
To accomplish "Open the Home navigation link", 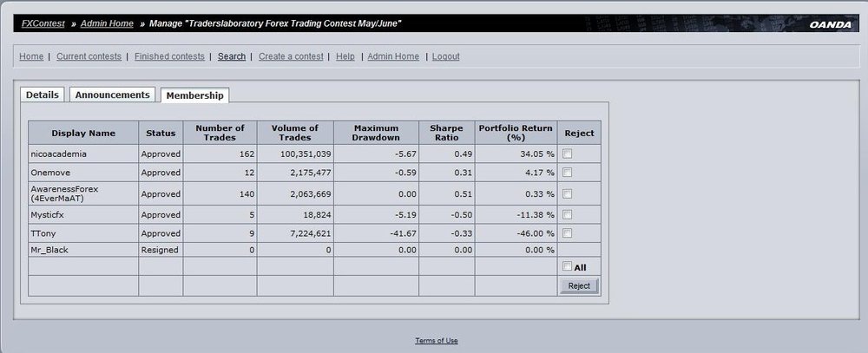I will (31, 56).
